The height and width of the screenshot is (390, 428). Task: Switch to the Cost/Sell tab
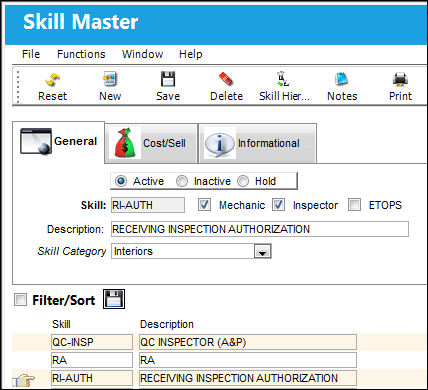pos(151,143)
